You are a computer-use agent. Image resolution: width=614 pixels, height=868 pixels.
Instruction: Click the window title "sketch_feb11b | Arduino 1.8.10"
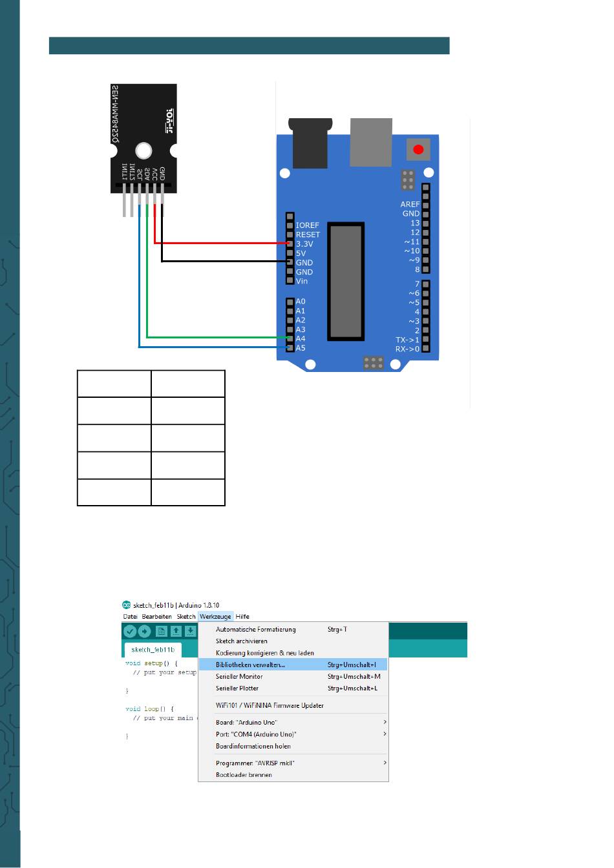coord(176,605)
